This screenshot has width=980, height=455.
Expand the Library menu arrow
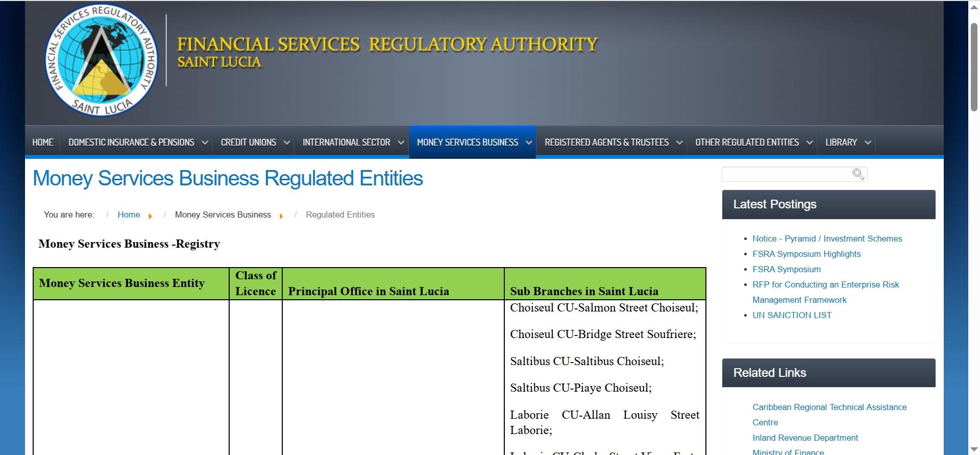(x=868, y=142)
